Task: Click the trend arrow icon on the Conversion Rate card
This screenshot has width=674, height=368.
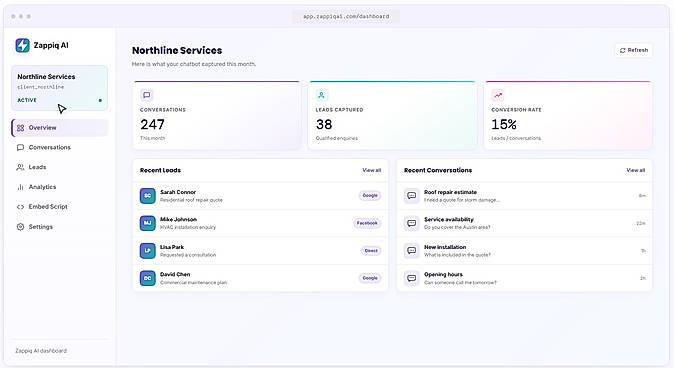Action: click(497, 95)
